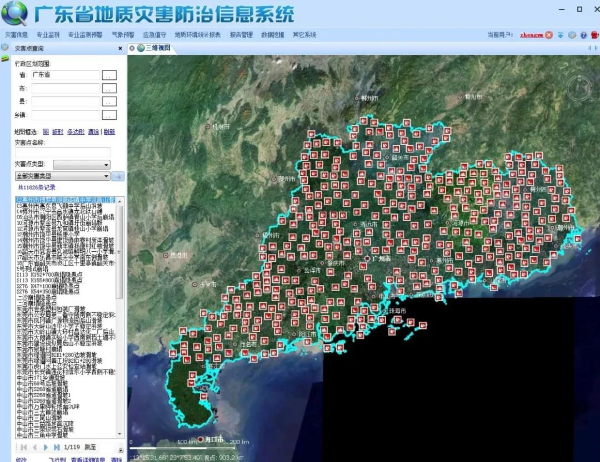Click the search button beside 全部灾害类型 dropdown
The height and width of the screenshot is (462, 600).
coord(118,176)
